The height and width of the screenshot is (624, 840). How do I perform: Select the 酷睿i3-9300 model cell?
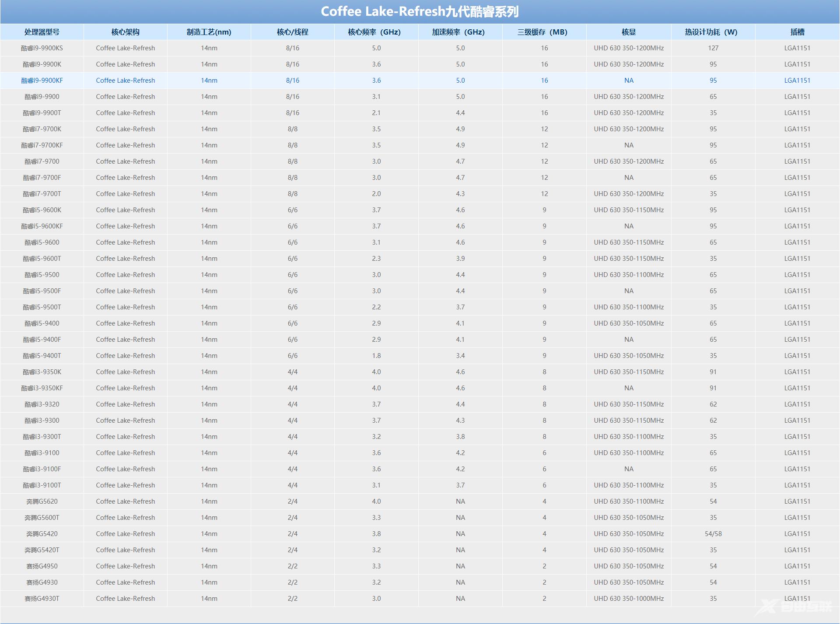point(42,421)
